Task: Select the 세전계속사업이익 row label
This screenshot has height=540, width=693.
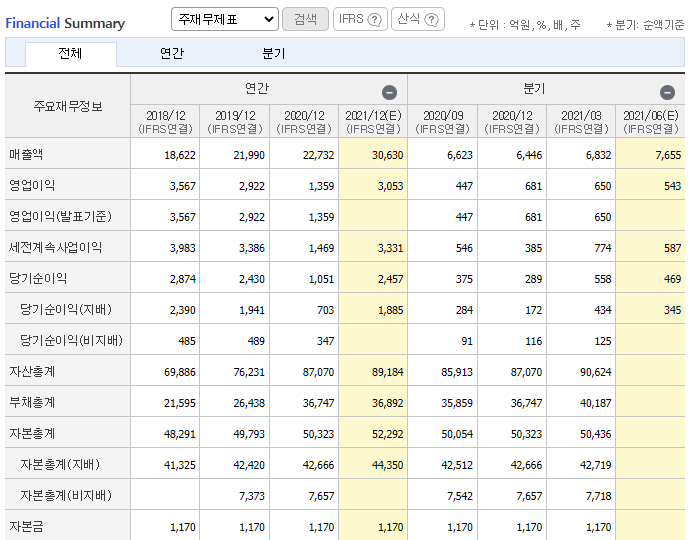Action: click(55, 247)
